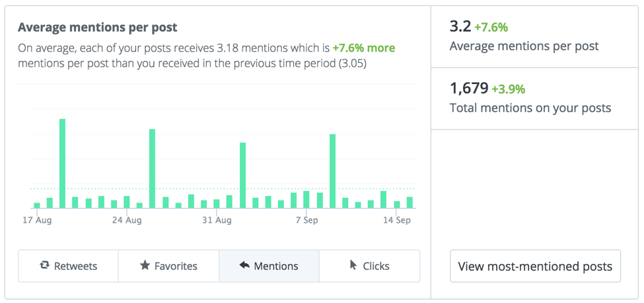
Task: Click the 3.2 average mentions stat
Action: pos(460,27)
